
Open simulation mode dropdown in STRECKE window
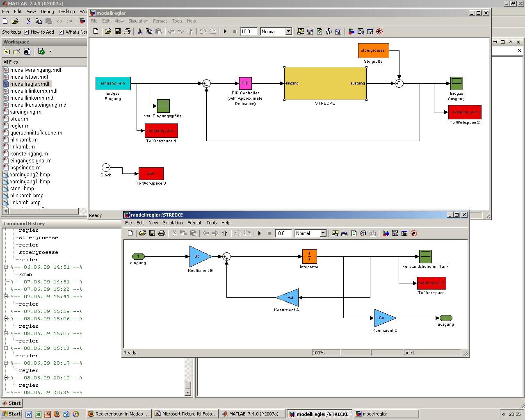tap(323, 233)
